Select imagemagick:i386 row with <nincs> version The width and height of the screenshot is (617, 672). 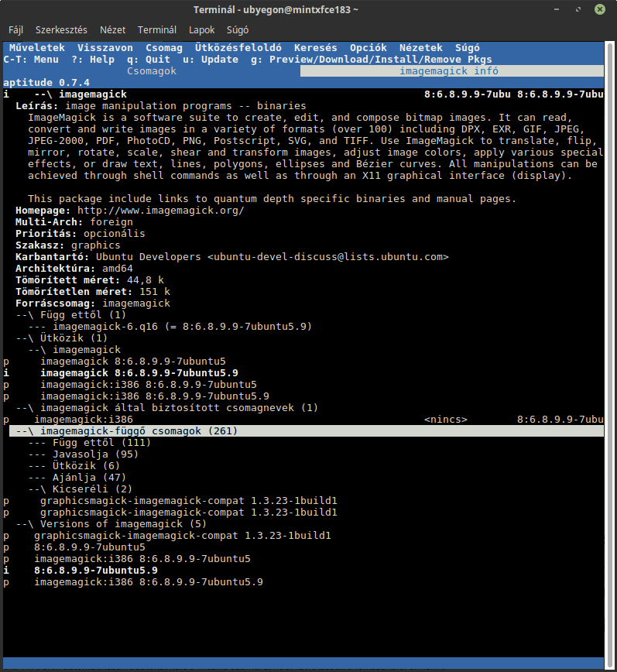tap(303, 419)
